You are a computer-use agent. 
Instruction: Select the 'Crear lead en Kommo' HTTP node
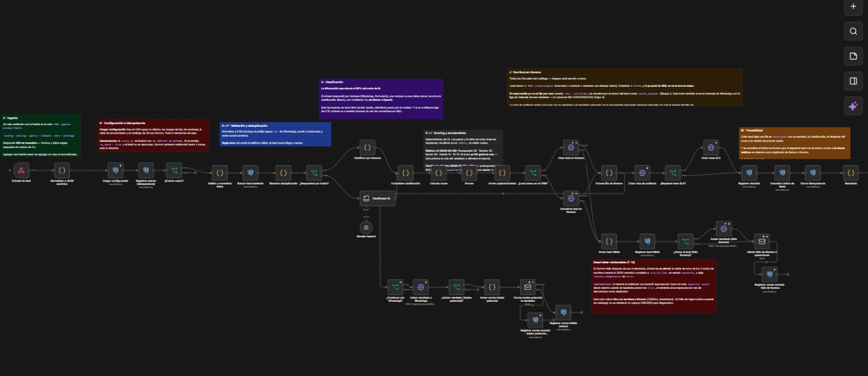point(571,147)
